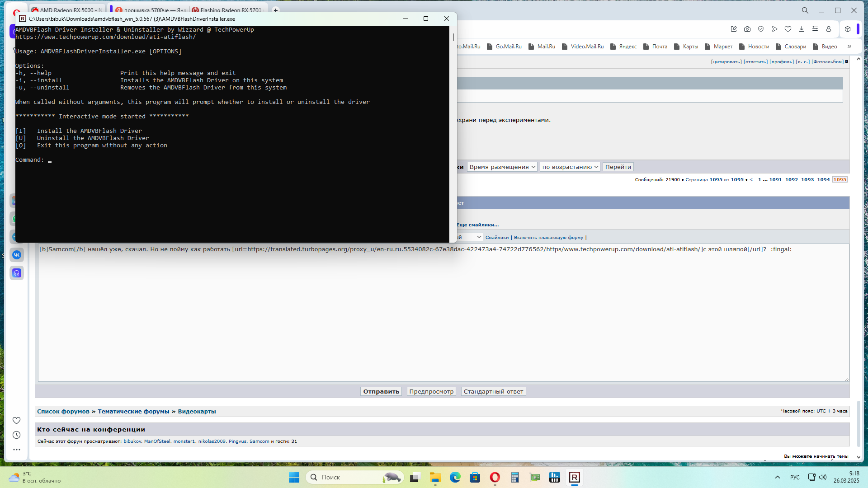This screenshot has width=868, height=488.
Task: Click inside the forum reply text area
Action: click(x=443, y=316)
